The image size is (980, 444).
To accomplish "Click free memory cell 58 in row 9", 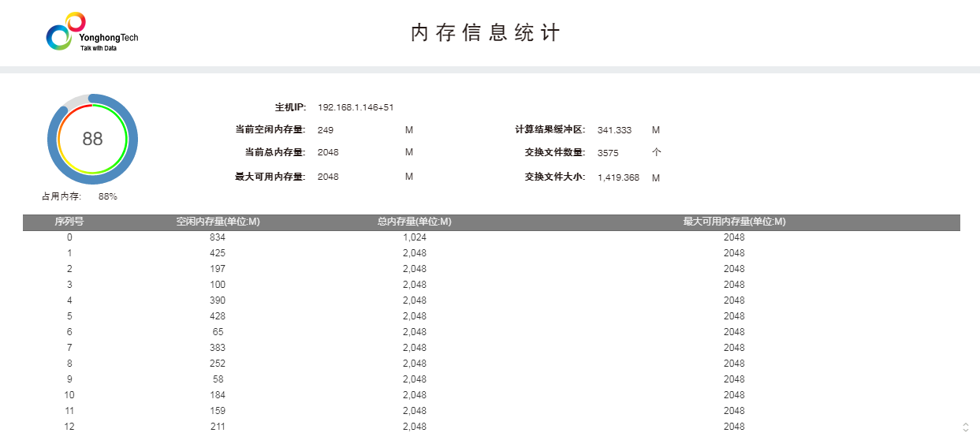I will (218, 379).
